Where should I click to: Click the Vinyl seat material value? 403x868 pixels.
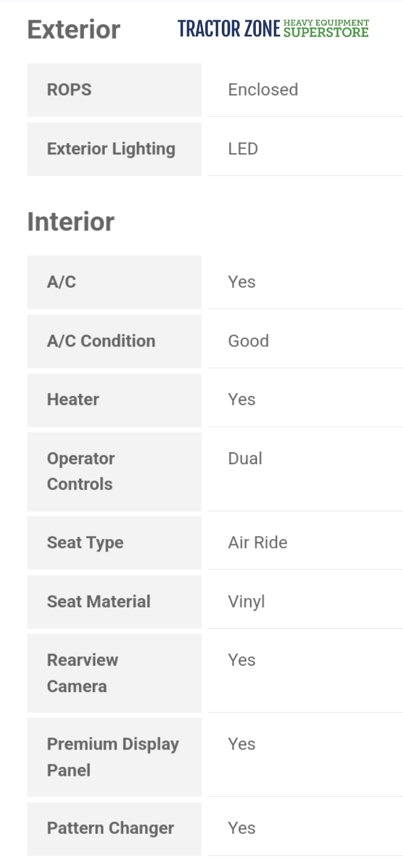[x=246, y=602]
